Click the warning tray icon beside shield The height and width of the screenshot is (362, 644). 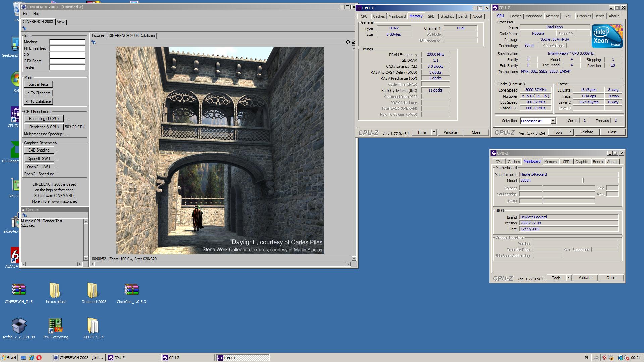(611, 358)
